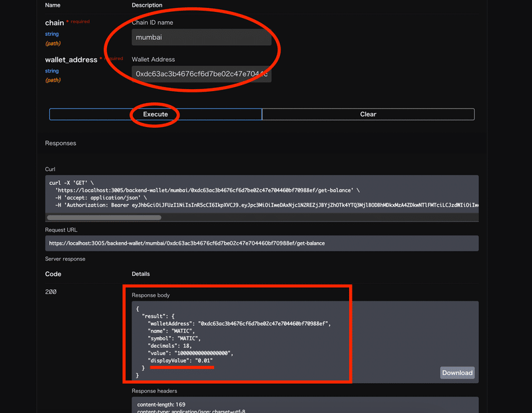Select the "displayValue": "0.01" line
This screenshot has width=532, height=413.
point(180,360)
